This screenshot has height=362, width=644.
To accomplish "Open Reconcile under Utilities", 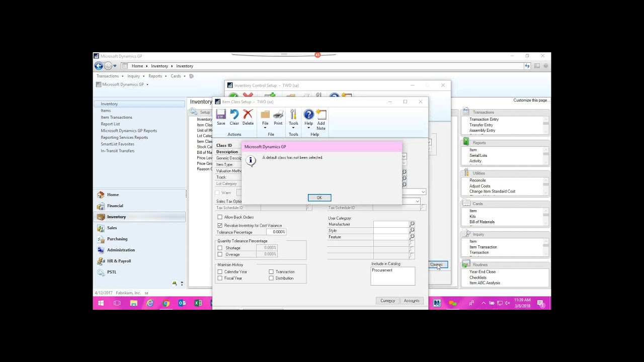I will [477, 180].
